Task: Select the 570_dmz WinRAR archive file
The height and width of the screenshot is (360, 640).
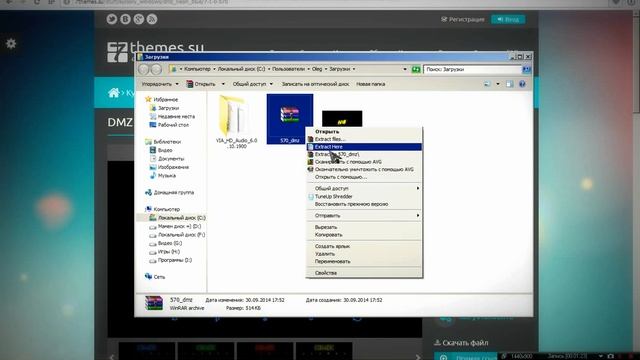Action: [x=290, y=119]
